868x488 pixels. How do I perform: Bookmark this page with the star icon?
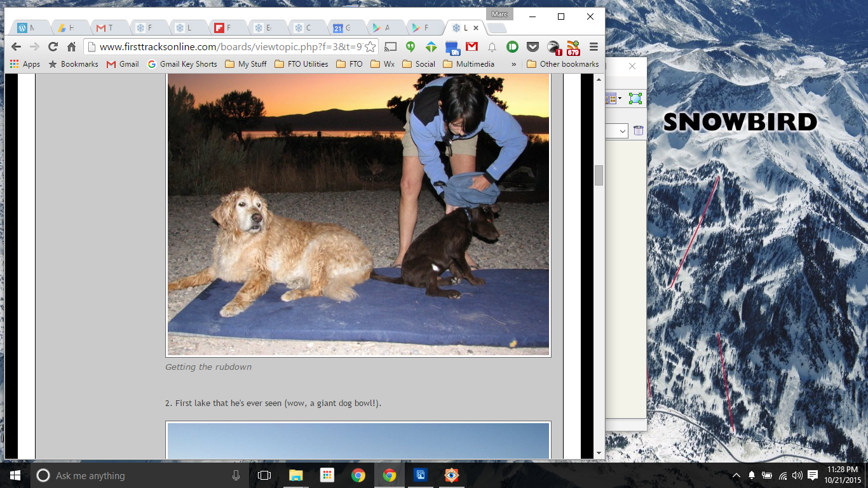(x=370, y=46)
